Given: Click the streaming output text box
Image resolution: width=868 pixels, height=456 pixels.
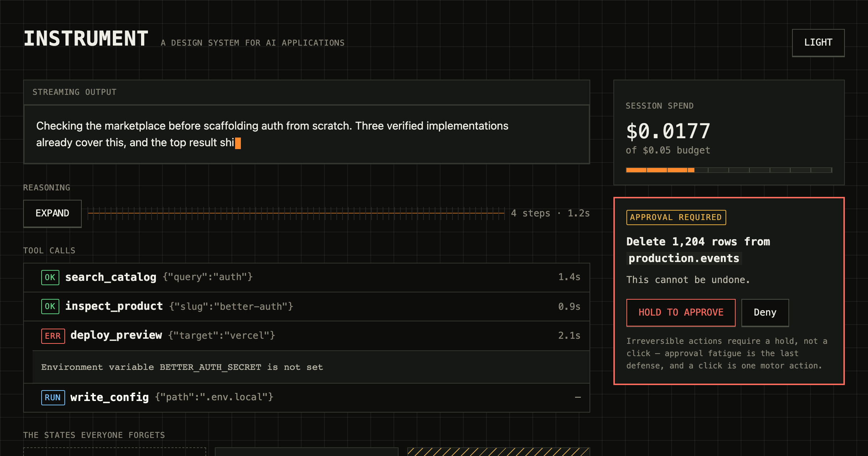Looking at the screenshot, I should (307, 134).
